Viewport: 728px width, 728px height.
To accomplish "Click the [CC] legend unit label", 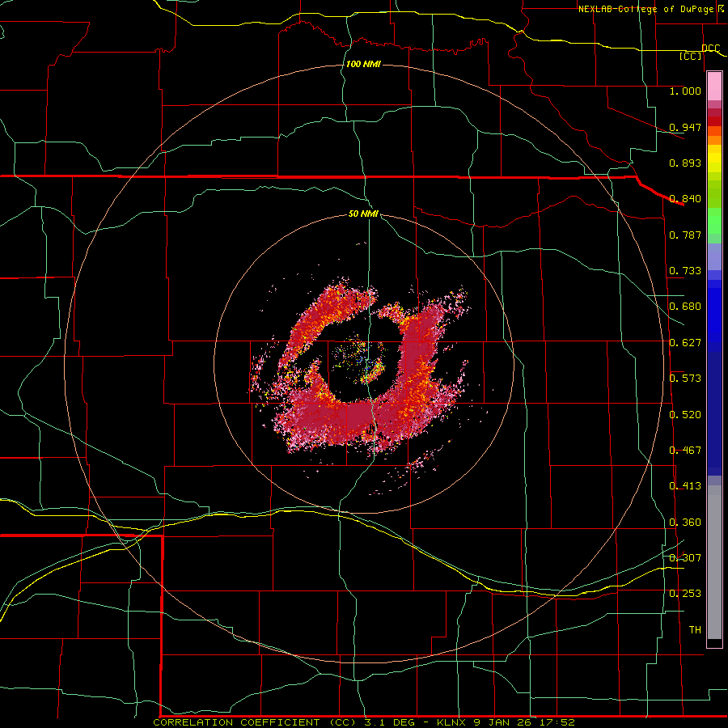I will [x=691, y=56].
